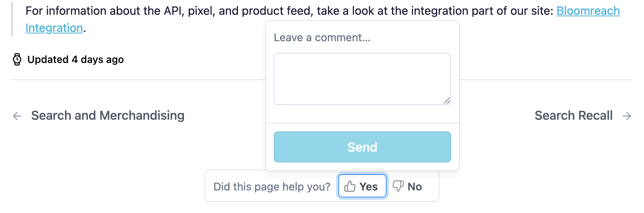
Task: Navigate to Search Recall page
Action: [573, 115]
